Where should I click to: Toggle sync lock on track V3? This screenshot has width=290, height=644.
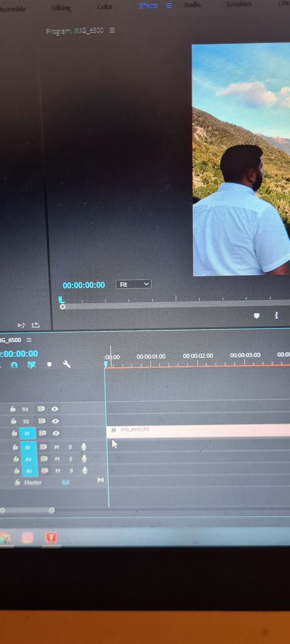41,409
